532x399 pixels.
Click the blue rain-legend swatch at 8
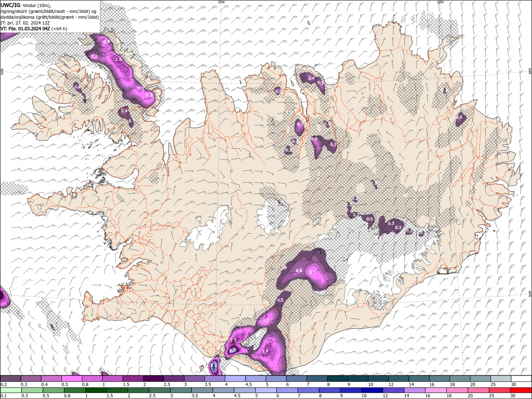click(x=330, y=390)
